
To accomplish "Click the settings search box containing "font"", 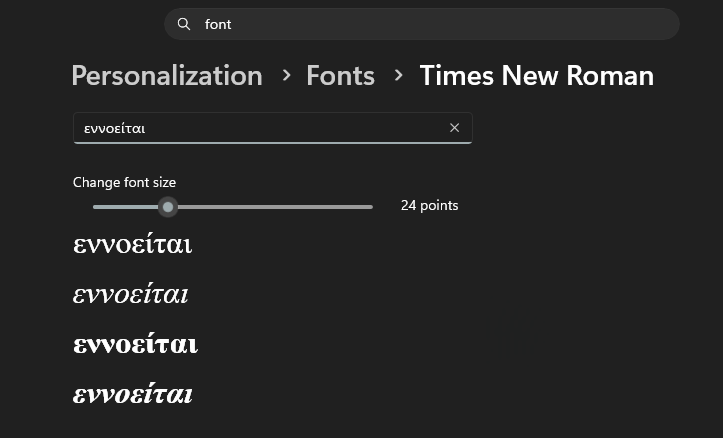I will pos(421,24).
